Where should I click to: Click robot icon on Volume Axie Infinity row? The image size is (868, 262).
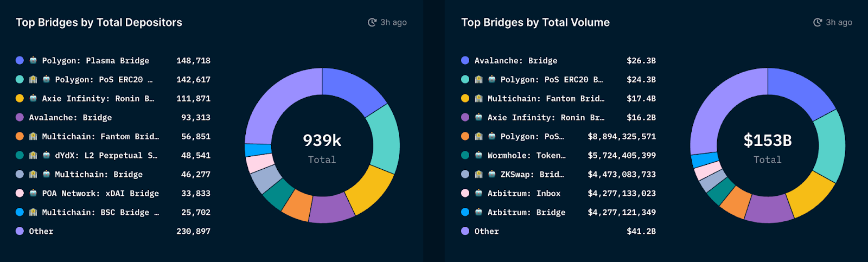(x=478, y=117)
